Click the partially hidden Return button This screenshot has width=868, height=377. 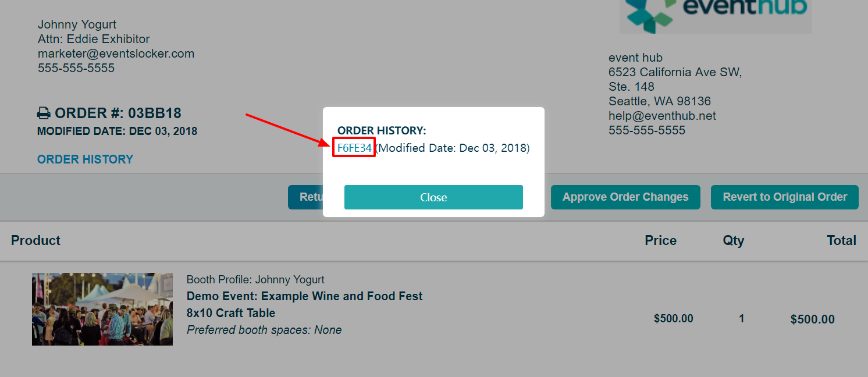point(305,197)
